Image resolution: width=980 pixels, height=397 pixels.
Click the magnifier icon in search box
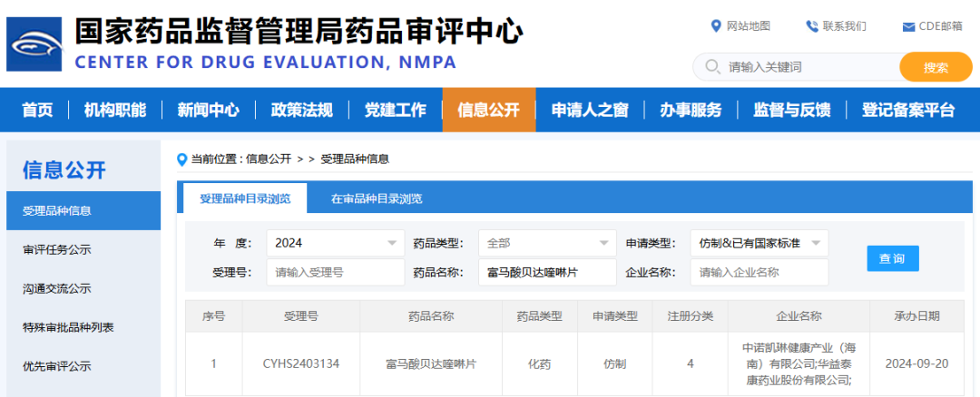[x=712, y=67]
